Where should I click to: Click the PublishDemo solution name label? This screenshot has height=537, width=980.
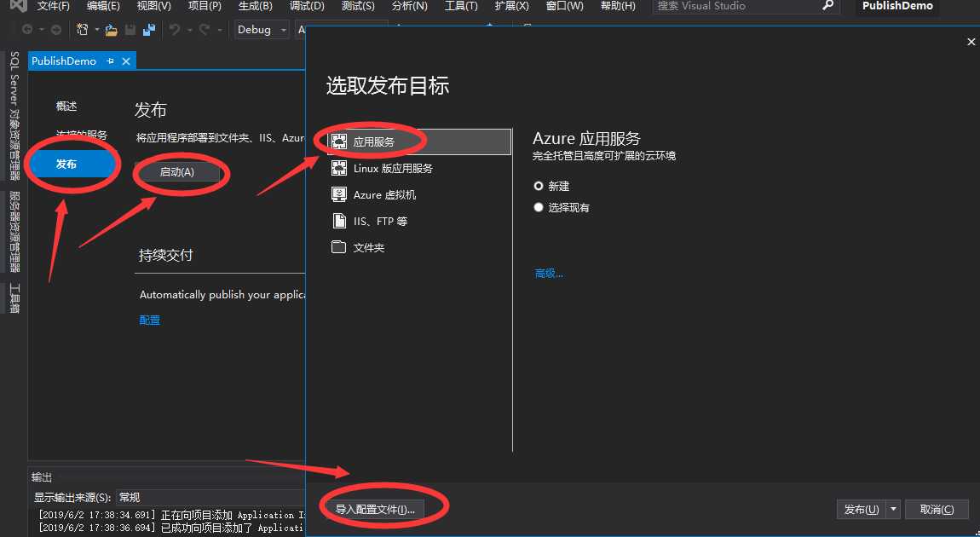click(x=897, y=6)
